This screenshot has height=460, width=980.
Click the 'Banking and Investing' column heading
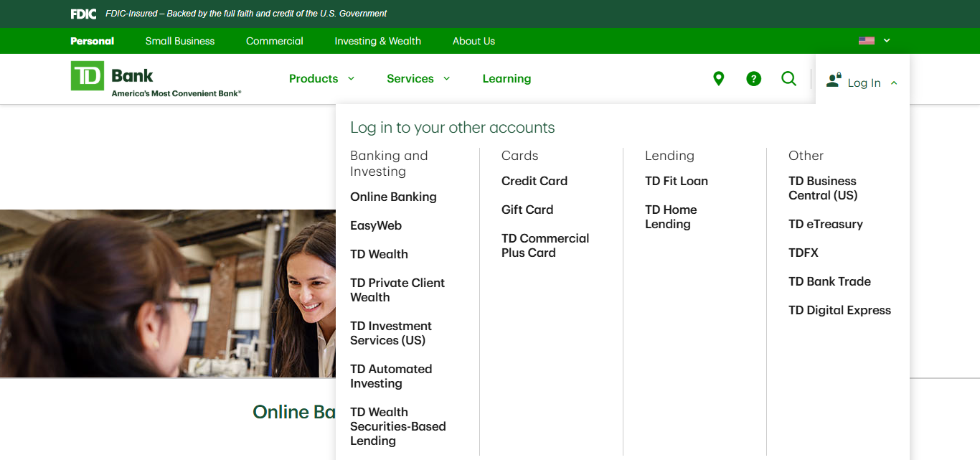pos(389,164)
